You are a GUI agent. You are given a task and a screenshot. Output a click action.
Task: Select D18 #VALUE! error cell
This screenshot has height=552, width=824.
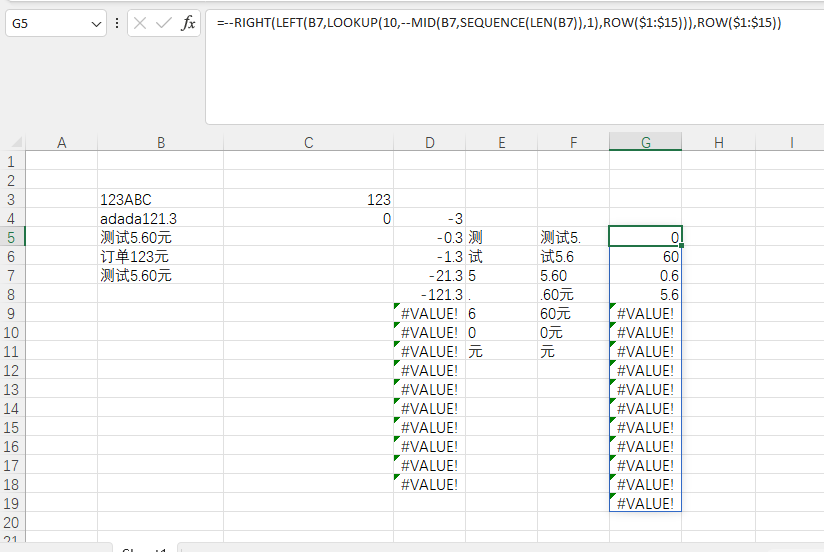pyautogui.click(x=429, y=484)
